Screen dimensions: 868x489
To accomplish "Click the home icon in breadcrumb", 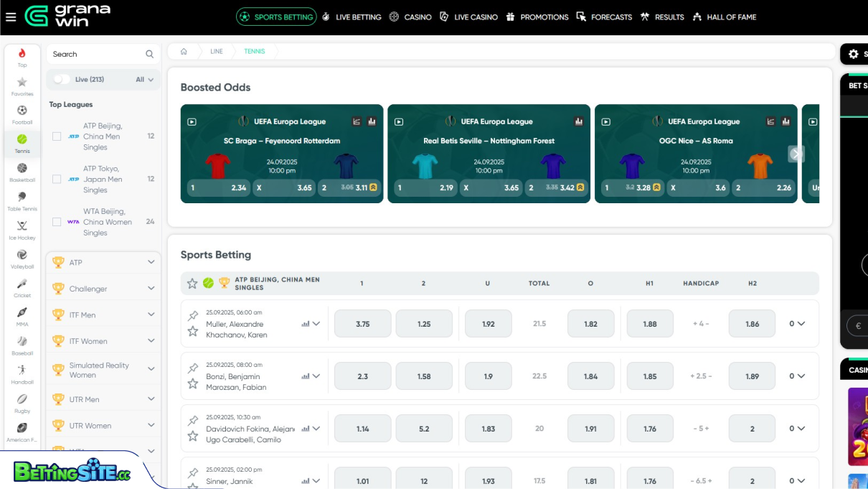I will 184,52.
